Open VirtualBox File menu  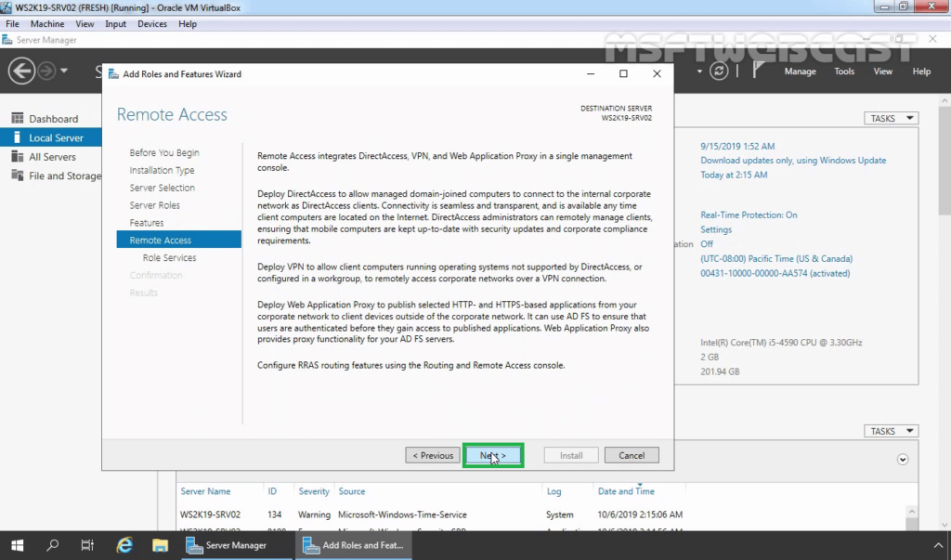(12, 24)
